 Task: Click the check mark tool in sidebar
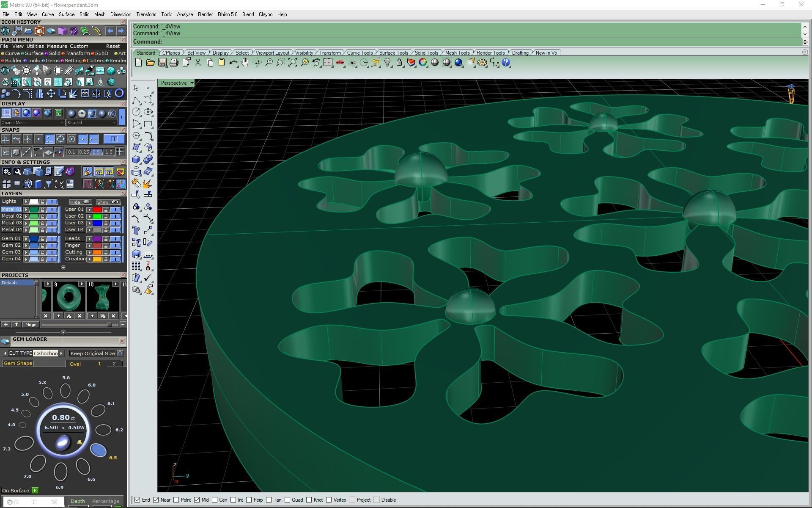148,278
